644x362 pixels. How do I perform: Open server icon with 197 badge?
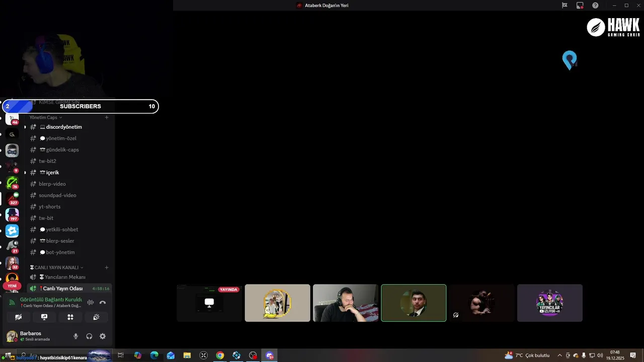(12, 215)
